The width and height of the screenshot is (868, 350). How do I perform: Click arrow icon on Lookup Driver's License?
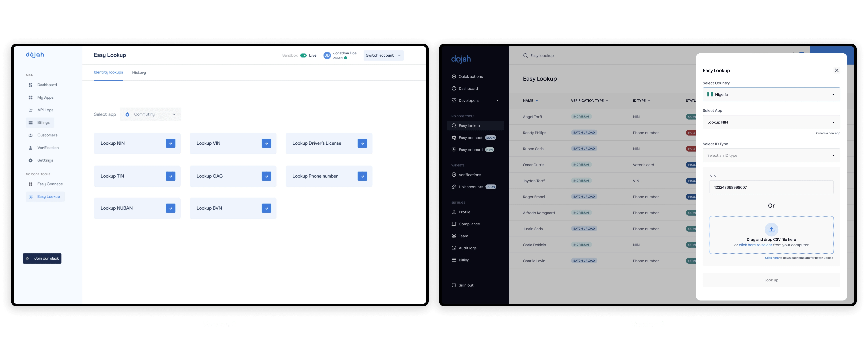362,143
